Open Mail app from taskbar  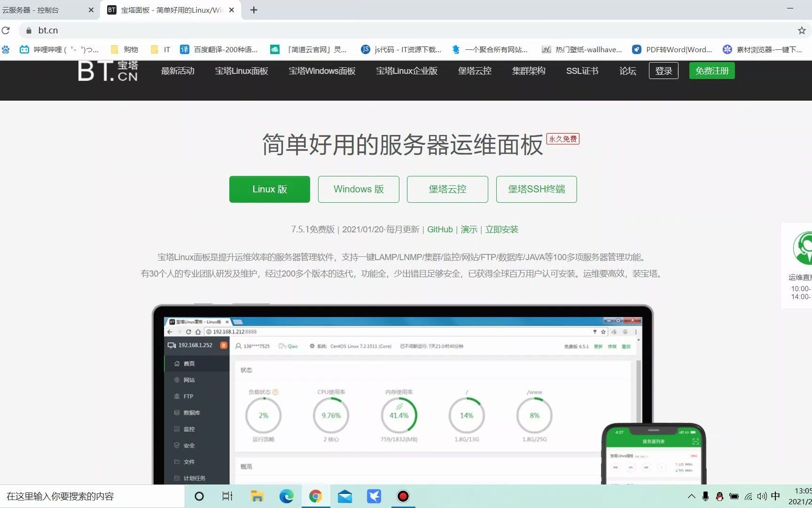[345, 496]
